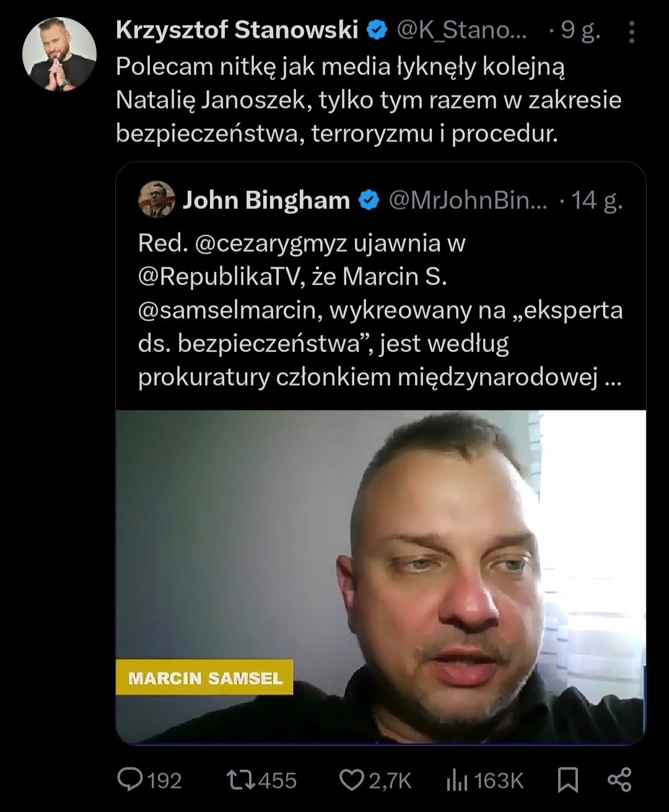
Task: Click John Bingham's blue verified badge
Action: pos(369,200)
